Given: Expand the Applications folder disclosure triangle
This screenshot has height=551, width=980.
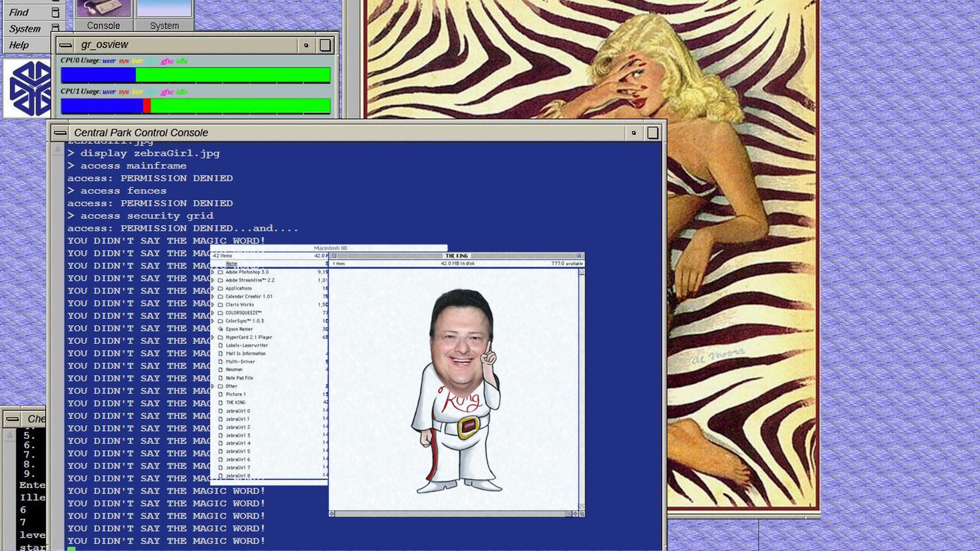Looking at the screenshot, I should pos(213,289).
